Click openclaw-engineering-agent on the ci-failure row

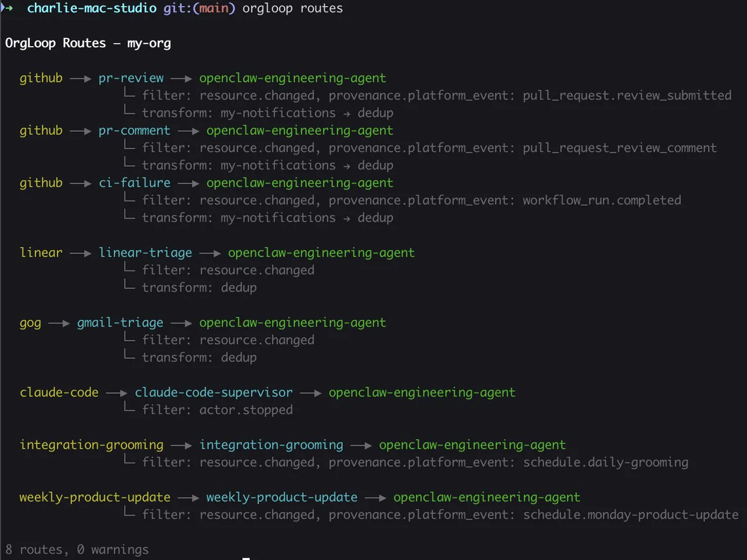[x=300, y=183]
